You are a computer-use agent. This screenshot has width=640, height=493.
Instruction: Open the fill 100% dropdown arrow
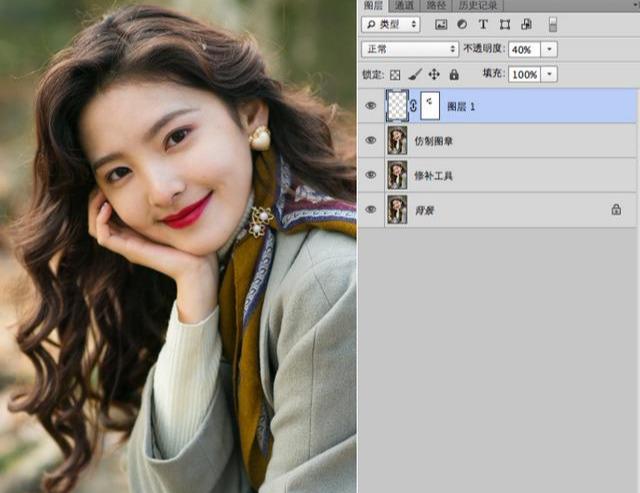(550, 75)
